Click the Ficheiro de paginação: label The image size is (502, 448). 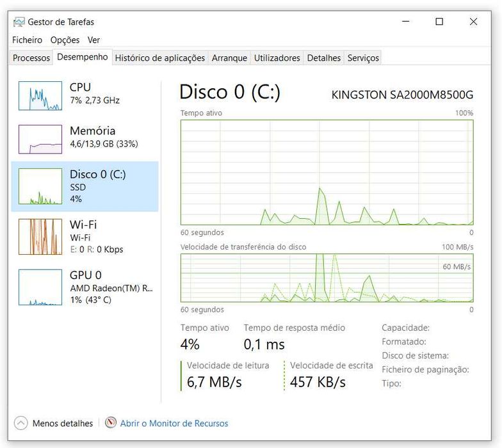pos(425,370)
